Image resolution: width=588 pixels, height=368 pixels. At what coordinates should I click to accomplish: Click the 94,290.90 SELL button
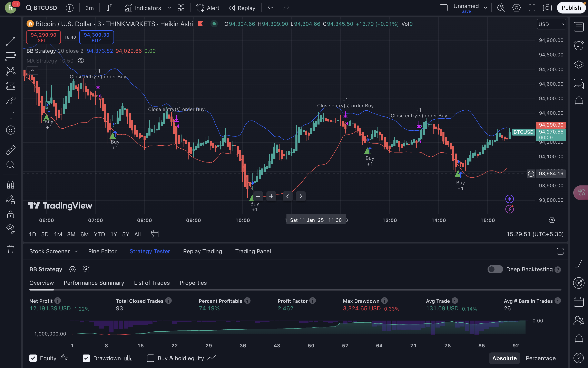coord(43,37)
